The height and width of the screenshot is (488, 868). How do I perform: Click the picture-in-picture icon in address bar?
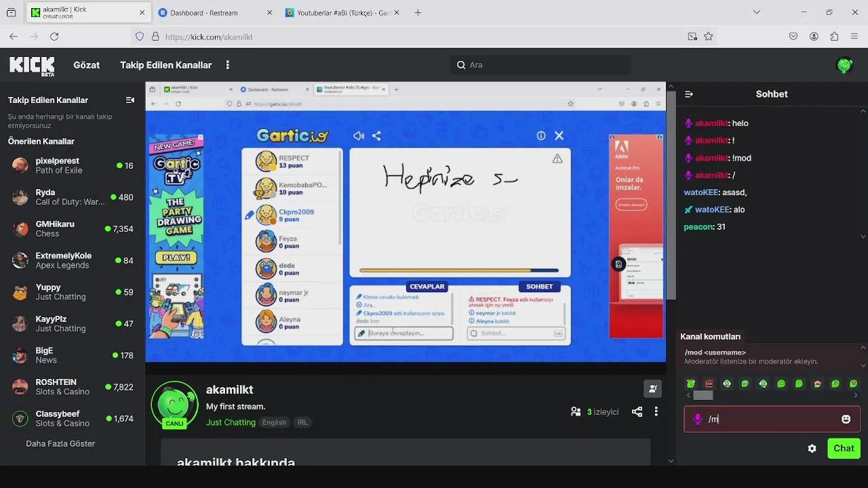coord(692,37)
